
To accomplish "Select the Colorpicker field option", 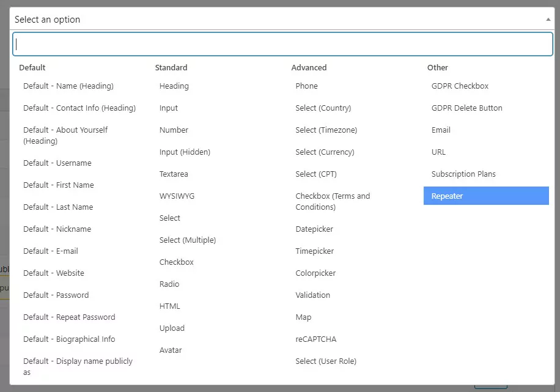I will tap(315, 273).
